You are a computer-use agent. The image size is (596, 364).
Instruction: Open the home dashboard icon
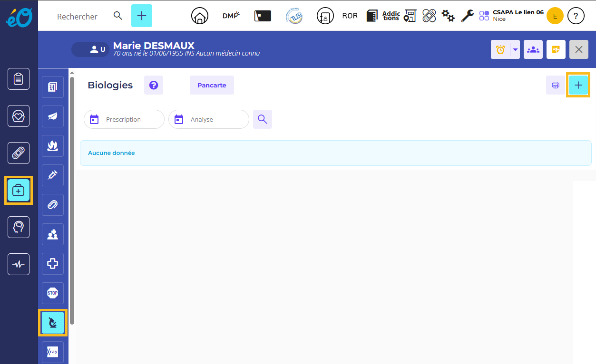200,16
